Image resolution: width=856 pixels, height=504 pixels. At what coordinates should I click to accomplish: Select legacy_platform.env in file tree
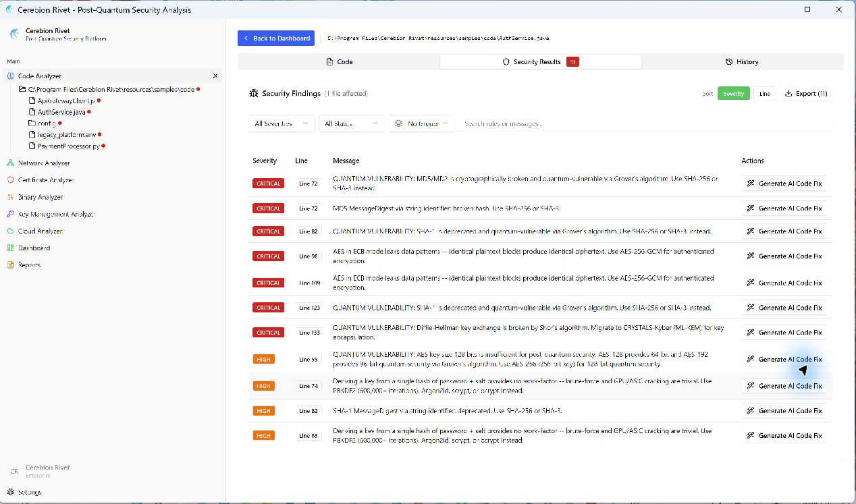pos(66,135)
